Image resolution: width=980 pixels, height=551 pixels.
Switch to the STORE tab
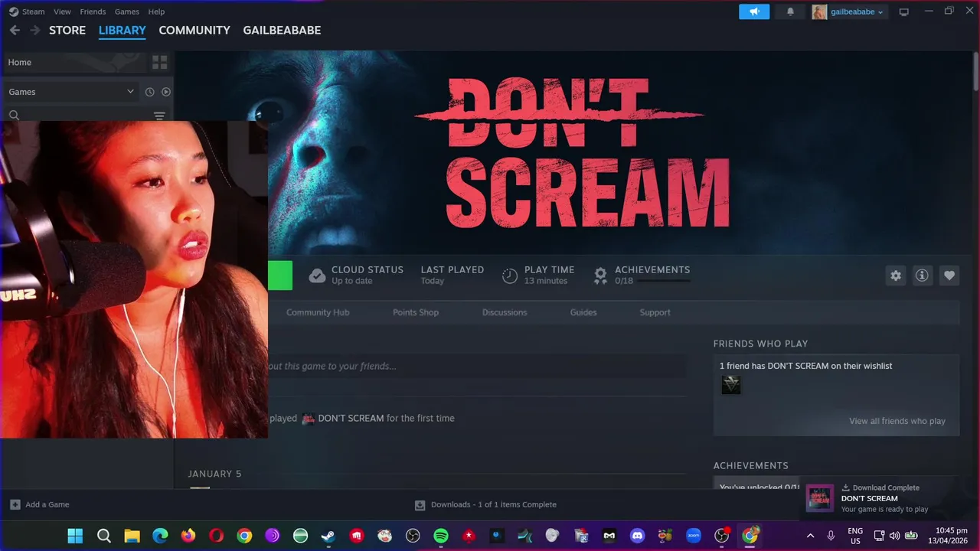coord(67,31)
